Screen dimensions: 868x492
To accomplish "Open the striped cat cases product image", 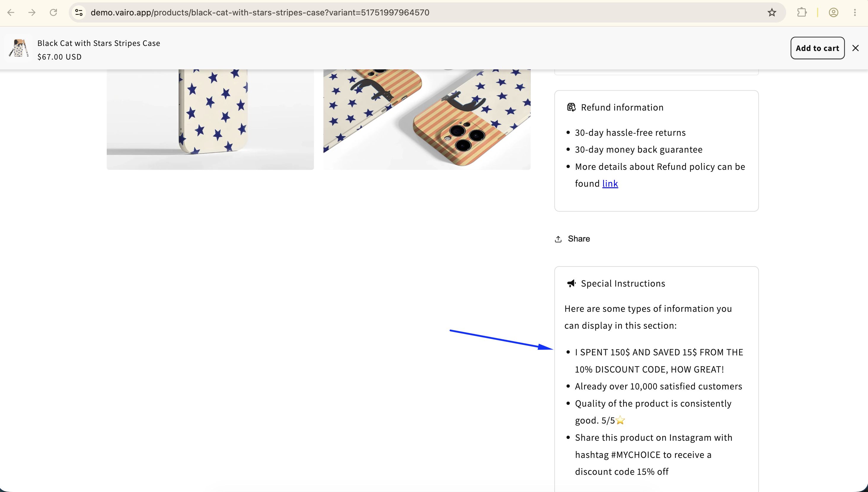I will point(427,119).
